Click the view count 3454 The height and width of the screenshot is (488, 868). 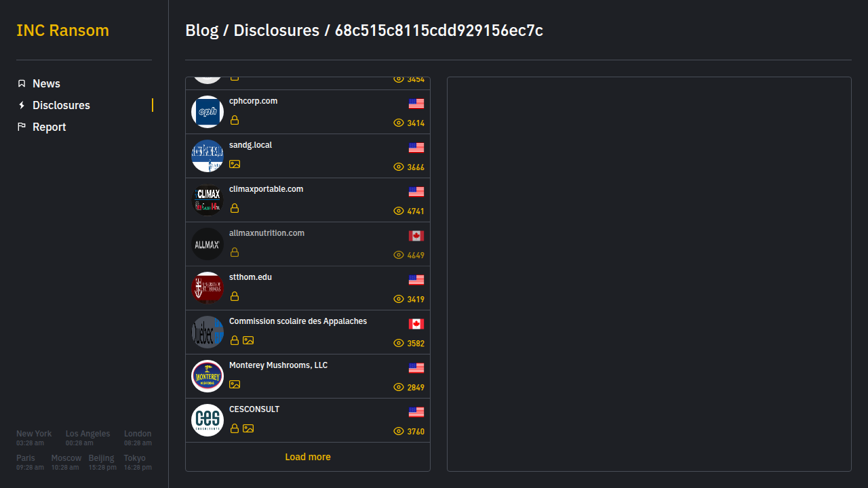click(416, 79)
